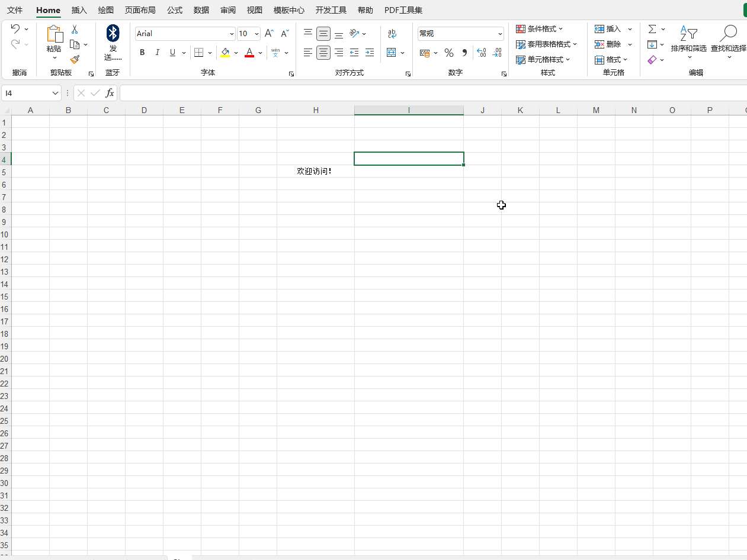Expand the Paste (粘贴) dropdown arrow
Image resolution: width=747 pixels, height=560 pixels.
click(54, 58)
